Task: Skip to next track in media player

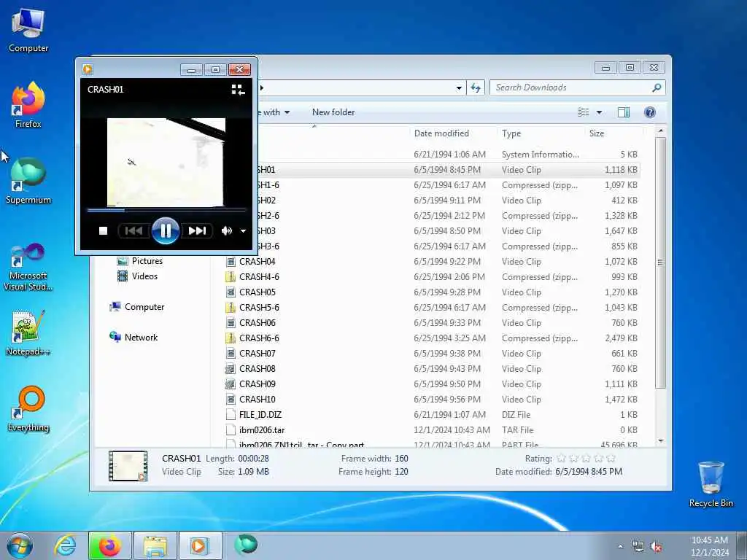Action: (197, 231)
